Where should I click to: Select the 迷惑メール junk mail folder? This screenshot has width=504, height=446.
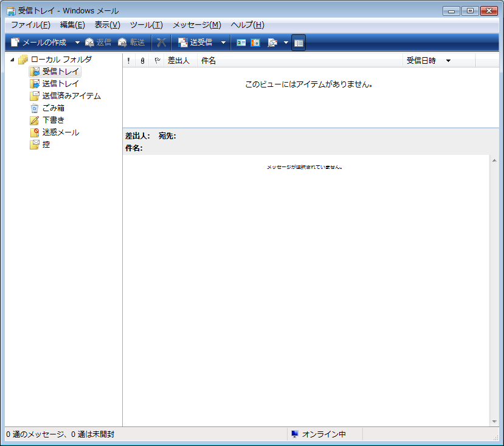pos(61,132)
